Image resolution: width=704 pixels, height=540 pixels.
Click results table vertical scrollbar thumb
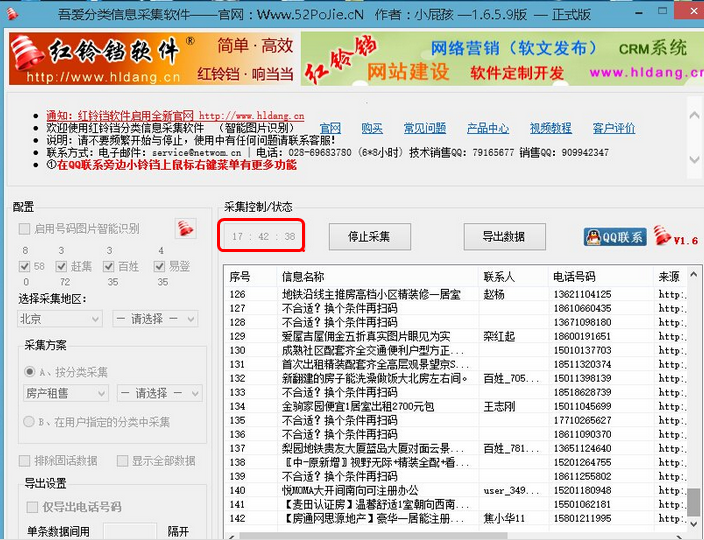click(694, 502)
